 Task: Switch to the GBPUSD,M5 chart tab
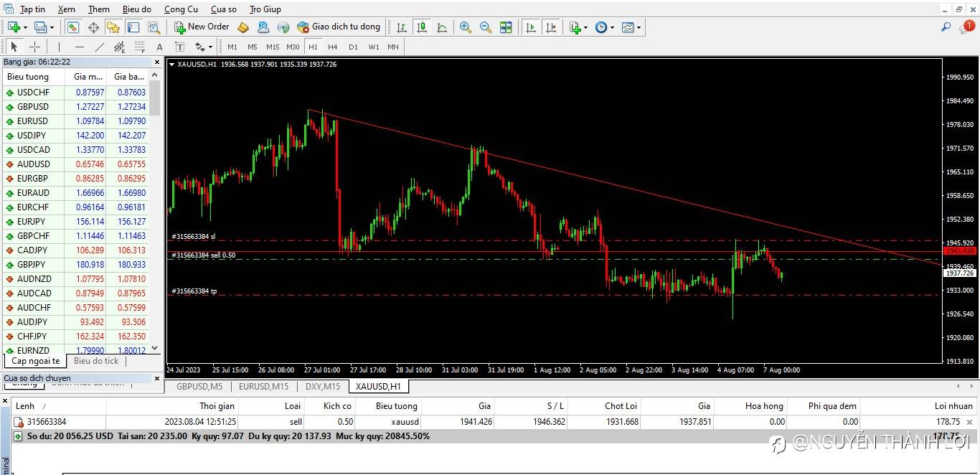tap(199, 386)
